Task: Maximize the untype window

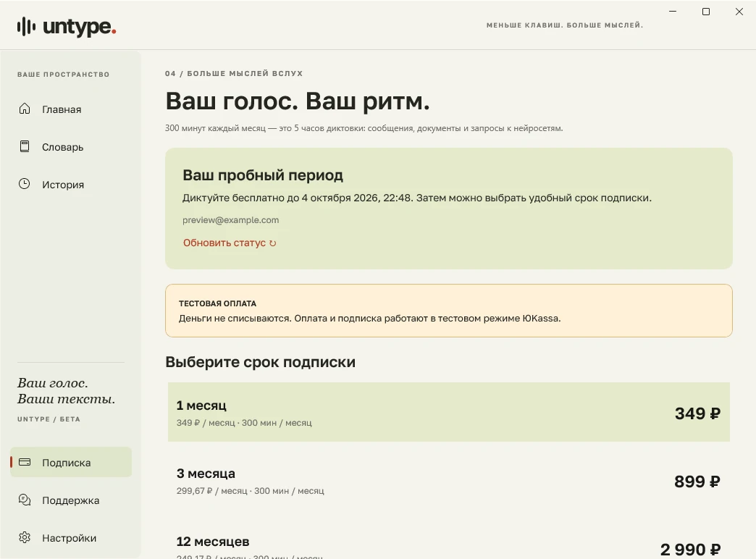Action: [x=706, y=11]
